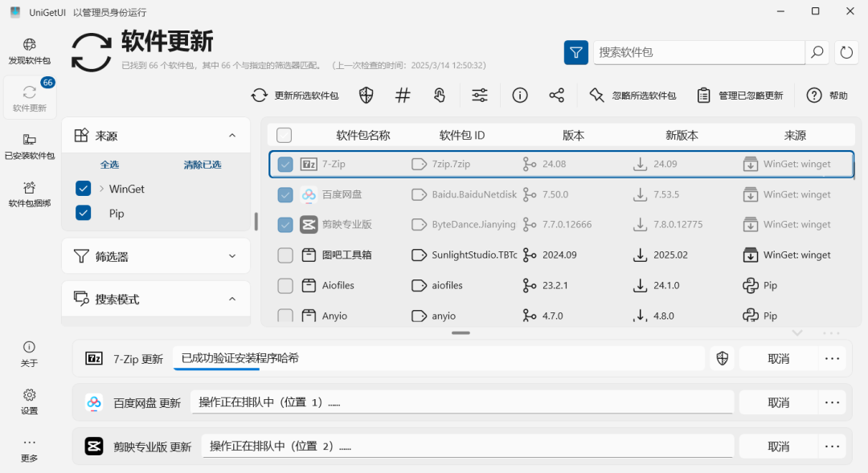This screenshot has width=868, height=473.
Task: Check the 图吧工具箱 row checkbox
Action: 285,255
